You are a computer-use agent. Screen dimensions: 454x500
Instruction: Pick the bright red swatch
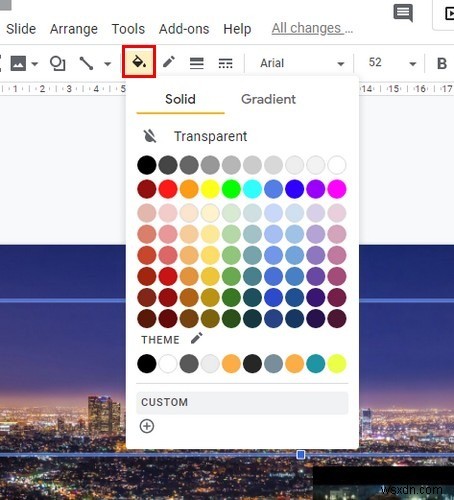click(x=168, y=189)
